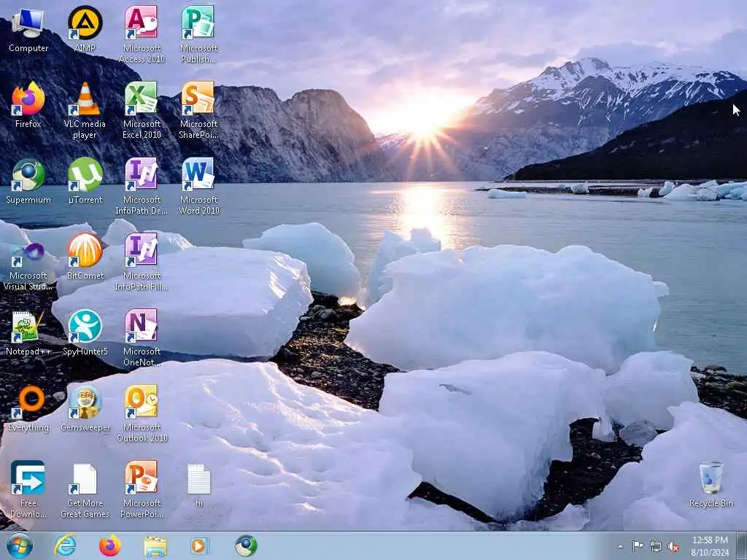The height and width of the screenshot is (560, 747).
Task: Select the BitComet shortcut icon
Action: pyautogui.click(x=85, y=257)
